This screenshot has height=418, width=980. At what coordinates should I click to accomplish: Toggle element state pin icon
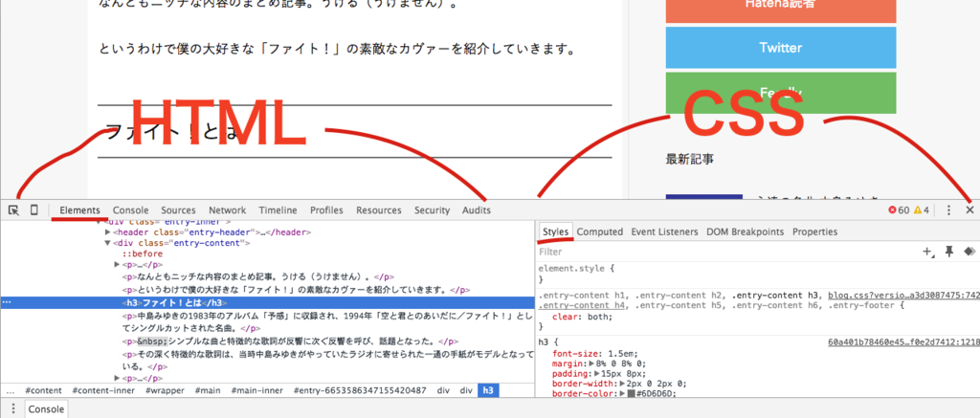pos(948,252)
